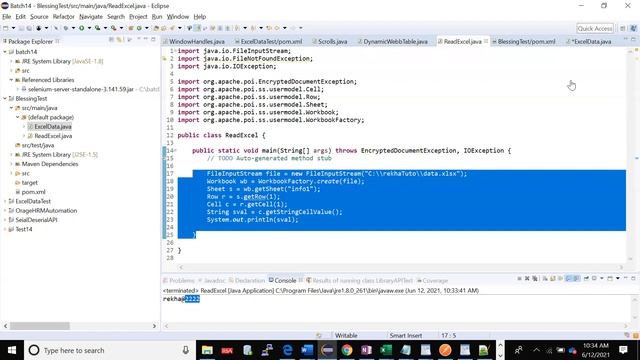The height and width of the screenshot is (360, 640).
Task: Toggle Pin Console button
Action: (x=587, y=278)
